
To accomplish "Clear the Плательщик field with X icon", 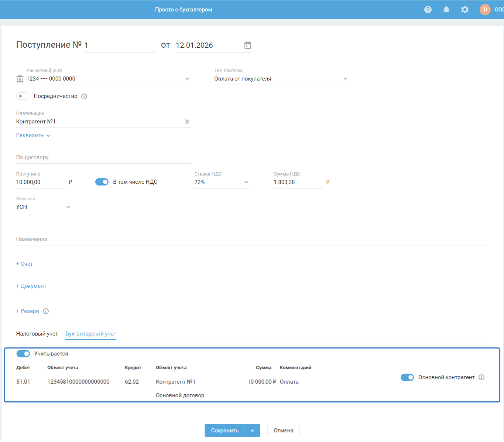I will coord(187,122).
